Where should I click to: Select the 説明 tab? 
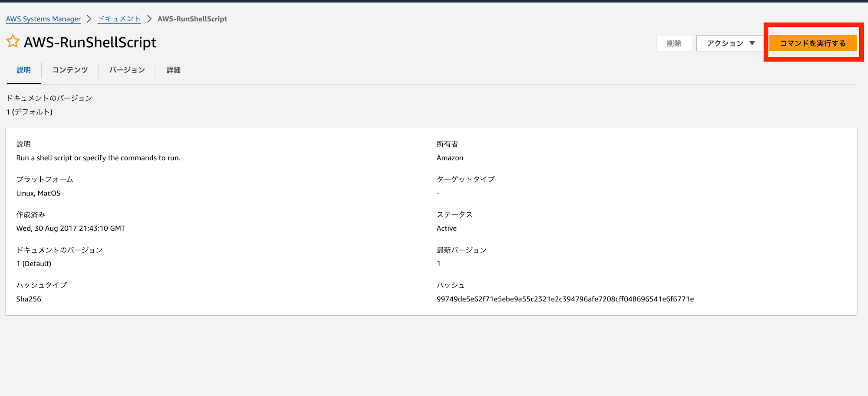(23, 70)
